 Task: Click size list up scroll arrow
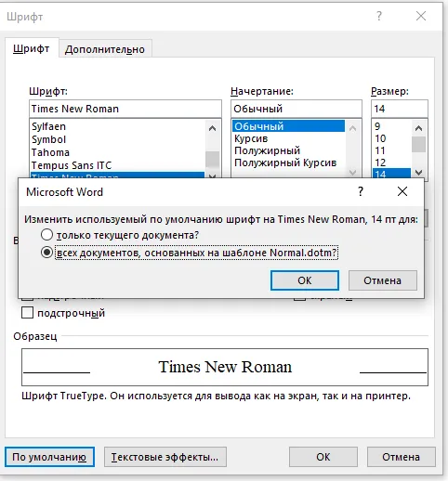[418, 128]
